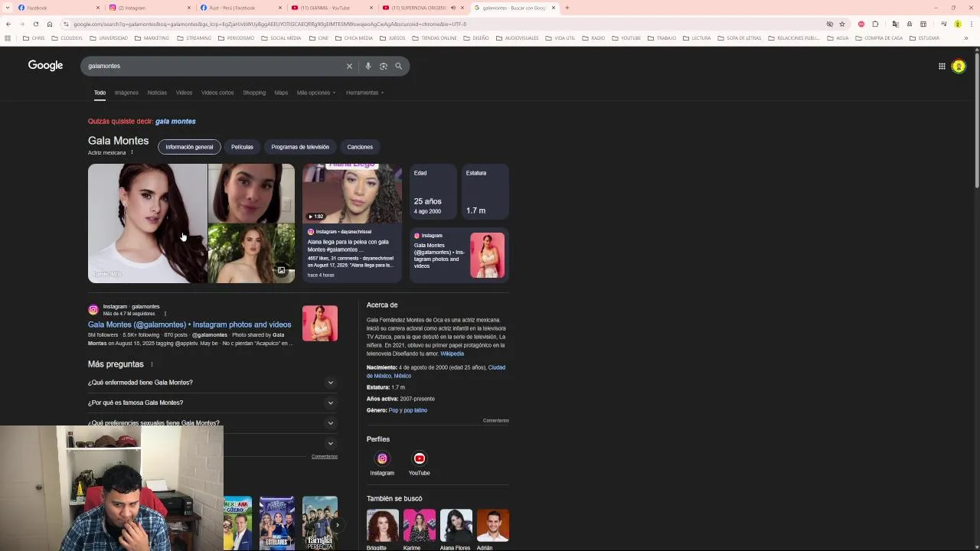Open the Google apps grid icon
This screenshot has width=980, height=551.
click(x=942, y=66)
